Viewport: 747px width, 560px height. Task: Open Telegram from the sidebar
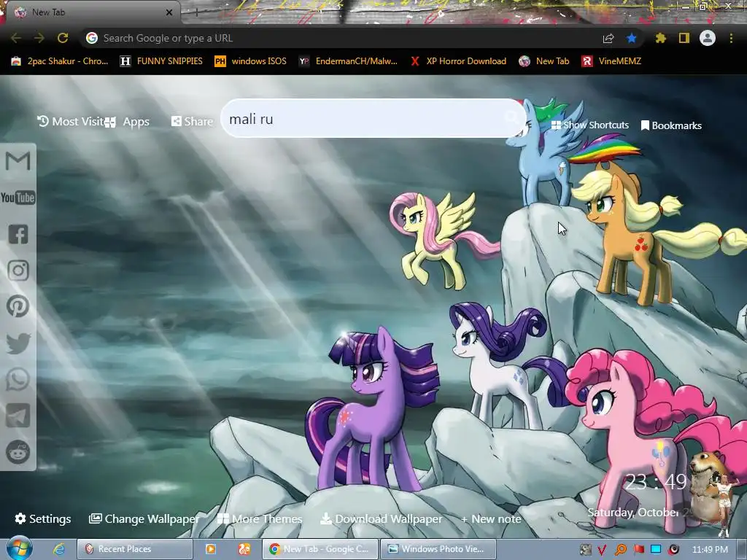coord(18,416)
